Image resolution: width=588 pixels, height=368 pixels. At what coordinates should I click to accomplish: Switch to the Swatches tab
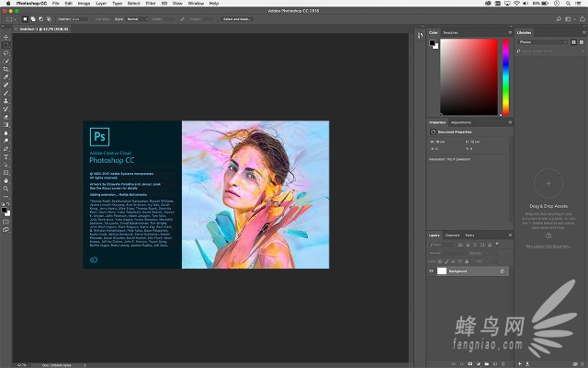[x=450, y=33]
